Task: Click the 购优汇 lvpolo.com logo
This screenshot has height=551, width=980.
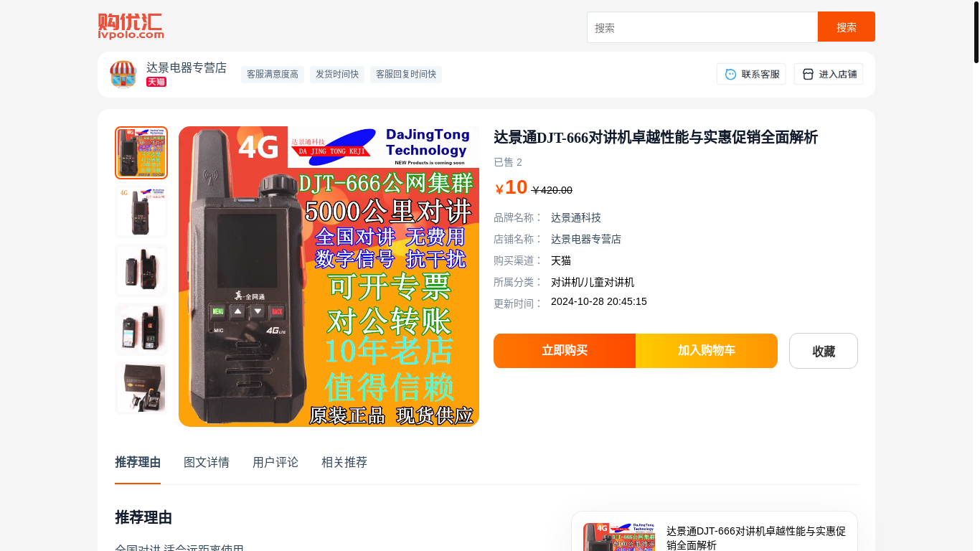Action: (x=131, y=27)
